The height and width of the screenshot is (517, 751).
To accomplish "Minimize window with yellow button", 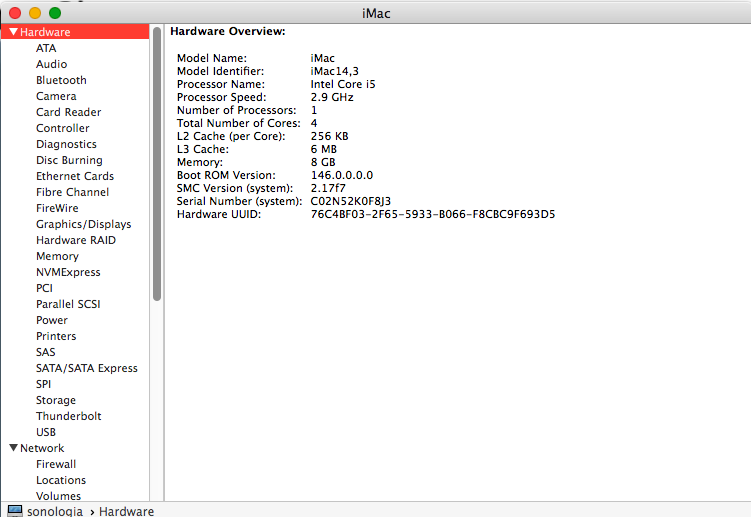I will click(x=35, y=13).
